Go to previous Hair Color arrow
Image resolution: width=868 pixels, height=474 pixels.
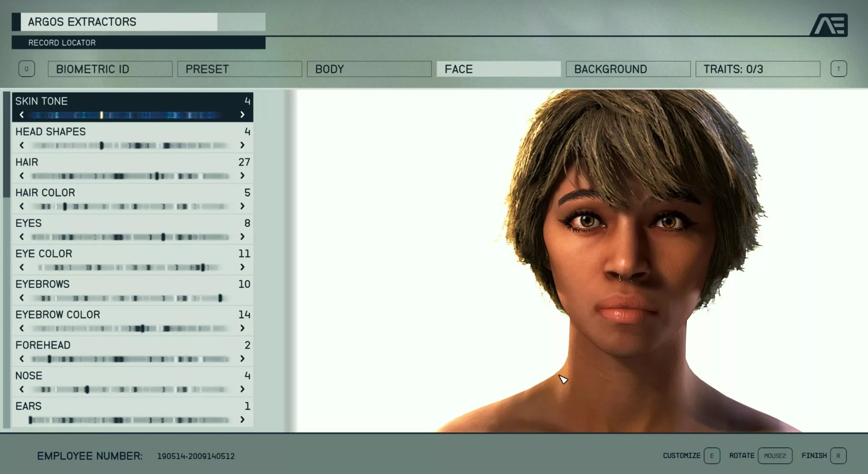22,206
